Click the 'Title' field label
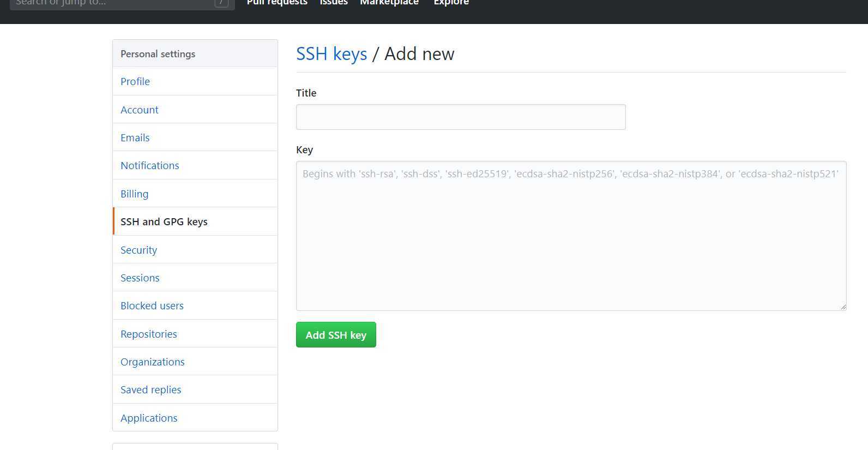 coord(306,93)
